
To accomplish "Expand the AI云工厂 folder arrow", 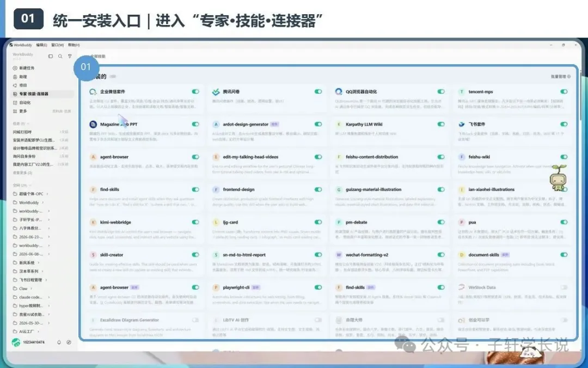I will (x=38, y=332).
